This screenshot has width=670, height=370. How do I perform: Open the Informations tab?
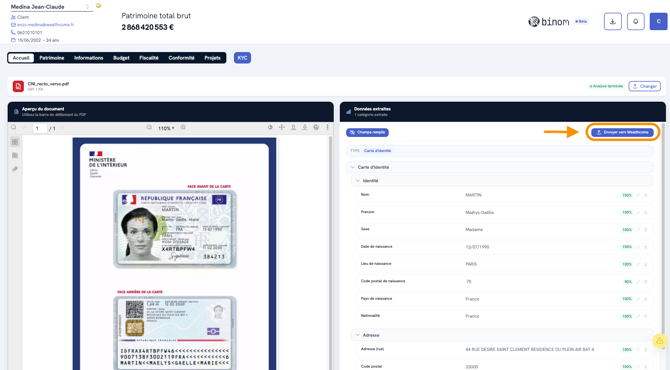tap(88, 58)
